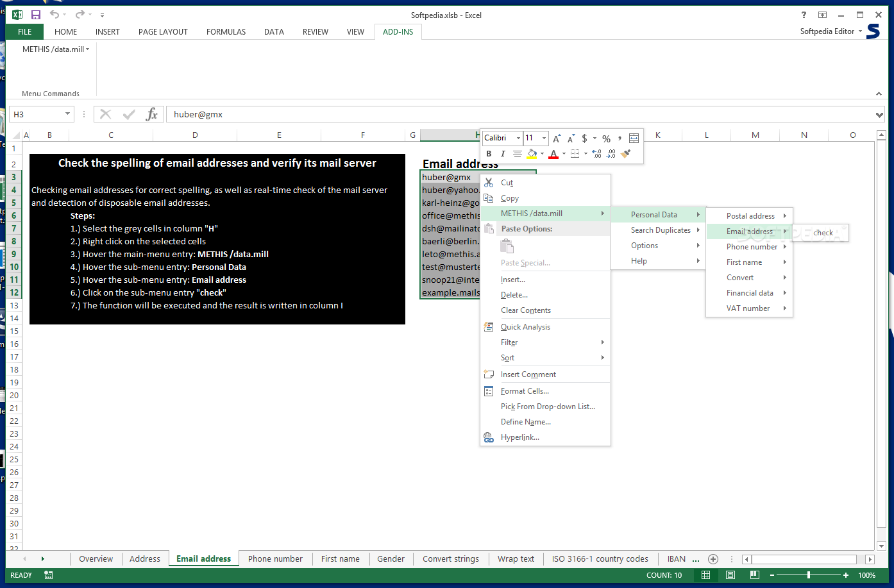This screenshot has height=588, width=894.
Task: Click Insert Comment in context menu
Action: pyautogui.click(x=545, y=374)
